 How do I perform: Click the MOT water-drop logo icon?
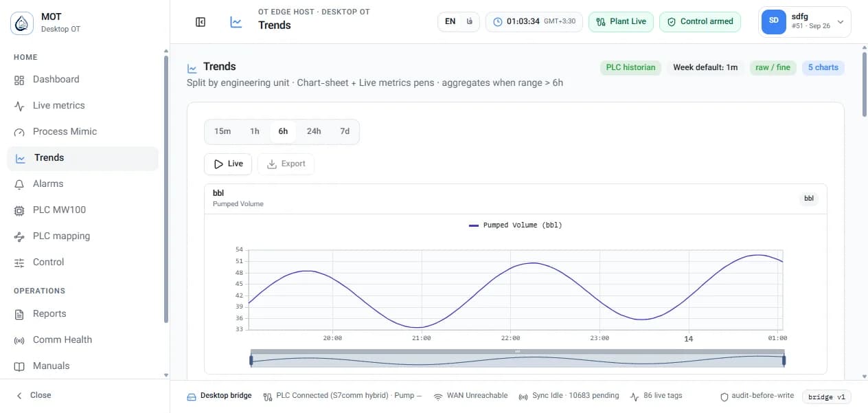(x=21, y=23)
